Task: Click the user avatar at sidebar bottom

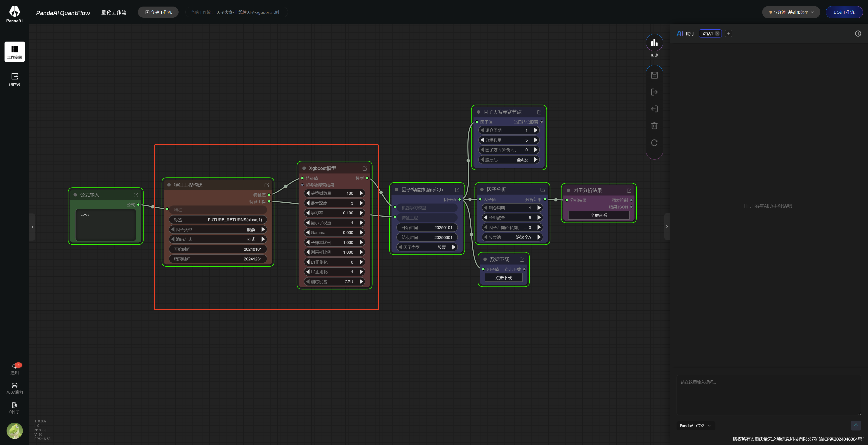Action: (x=14, y=431)
